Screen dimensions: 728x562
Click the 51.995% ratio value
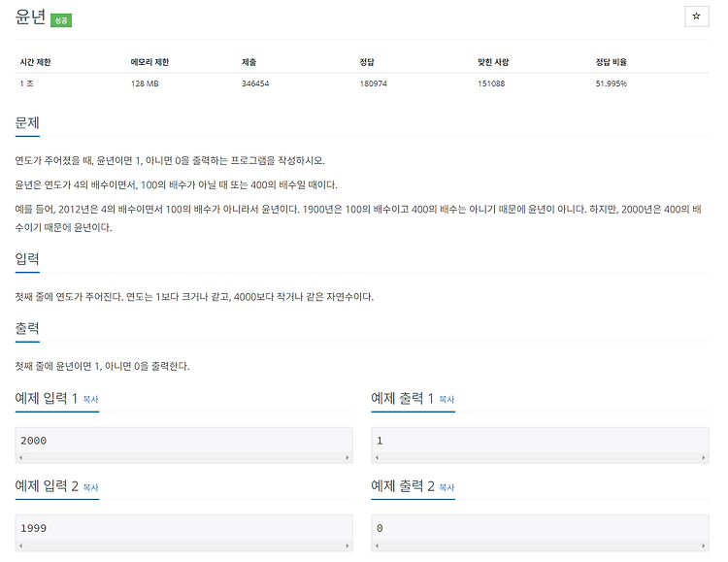tap(612, 83)
